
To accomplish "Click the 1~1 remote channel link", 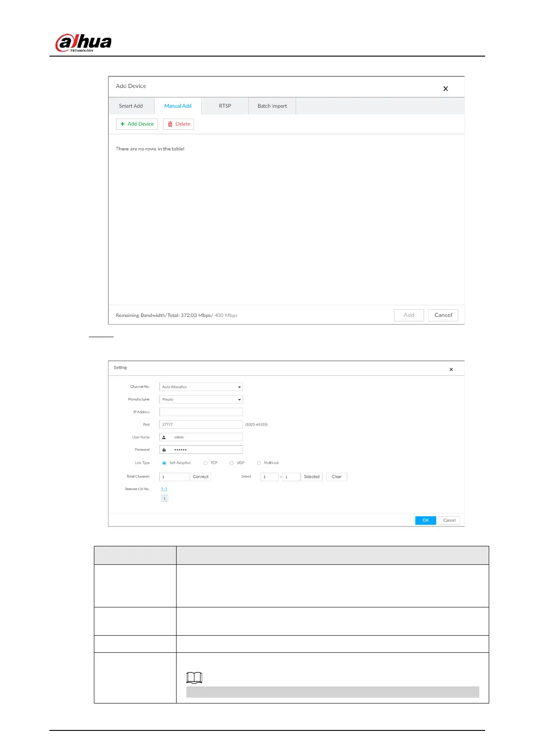I will pyautogui.click(x=164, y=489).
